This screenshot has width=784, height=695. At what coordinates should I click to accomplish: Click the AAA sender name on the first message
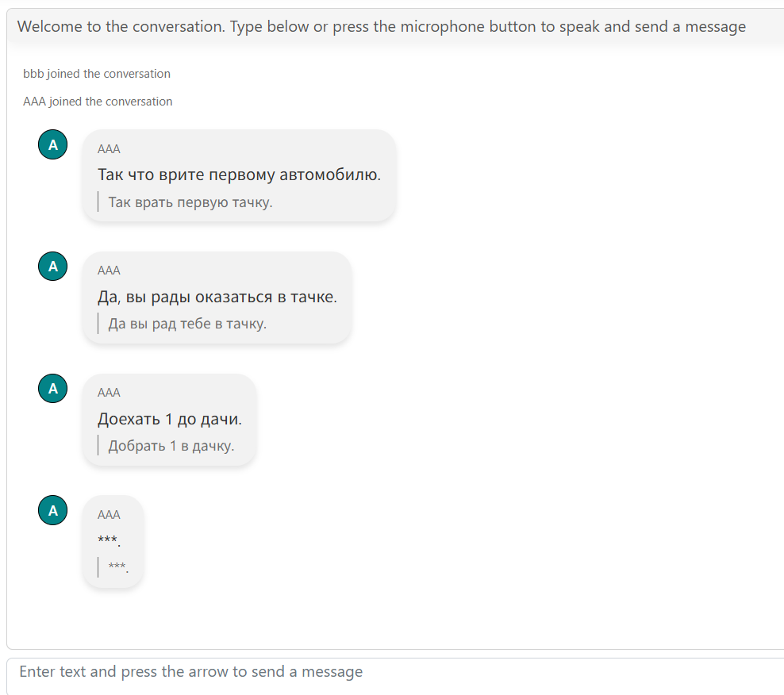pyautogui.click(x=109, y=148)
